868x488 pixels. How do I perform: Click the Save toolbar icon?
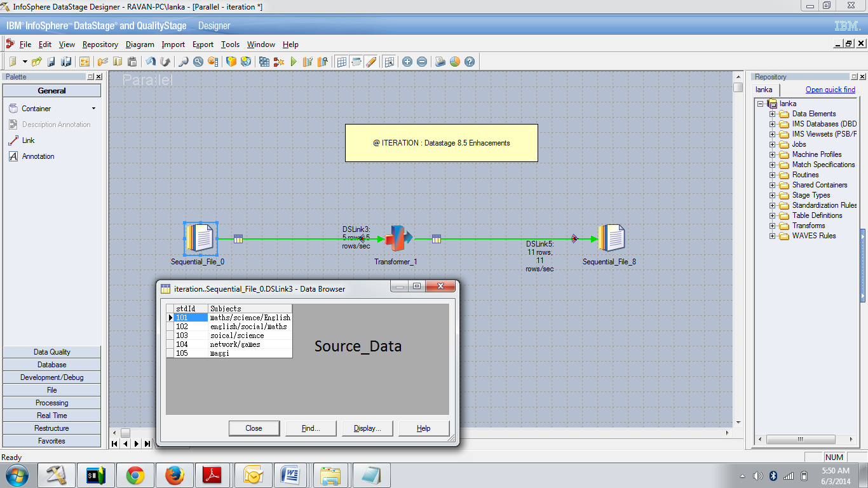[x=51, y=62]
